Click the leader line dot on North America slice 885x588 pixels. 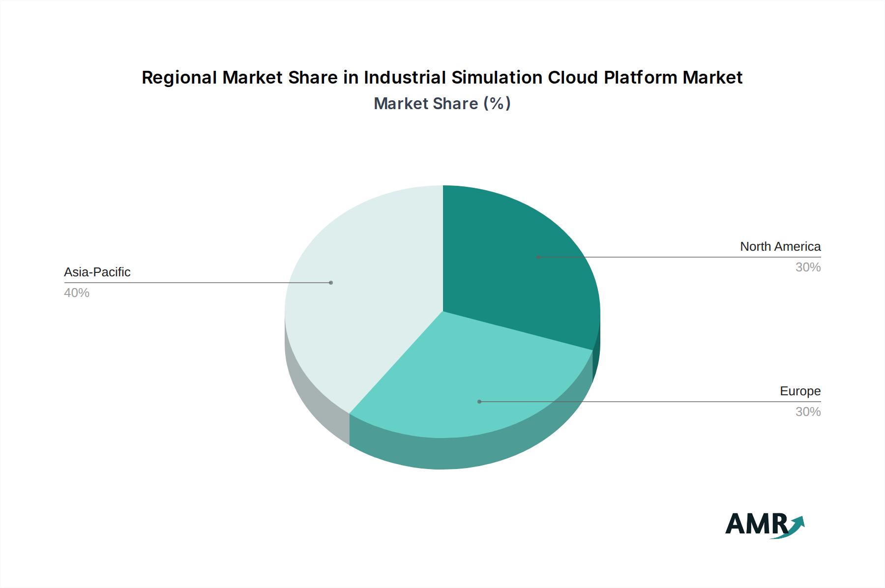click(538, 257)
